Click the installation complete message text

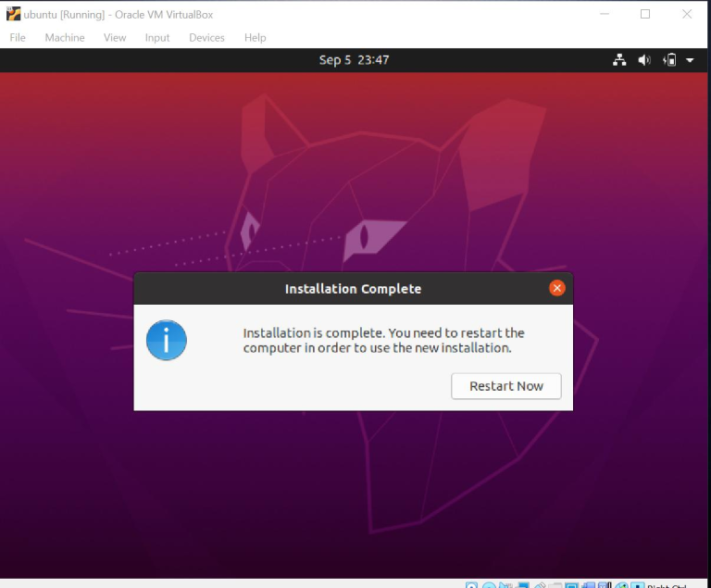click(x=383, y=341)
